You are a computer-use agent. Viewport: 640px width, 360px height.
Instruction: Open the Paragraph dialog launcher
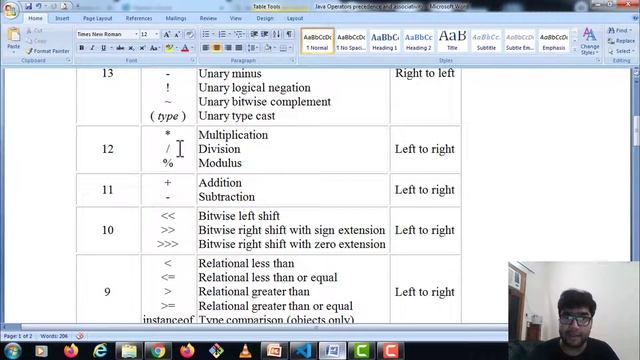[293, 60]
